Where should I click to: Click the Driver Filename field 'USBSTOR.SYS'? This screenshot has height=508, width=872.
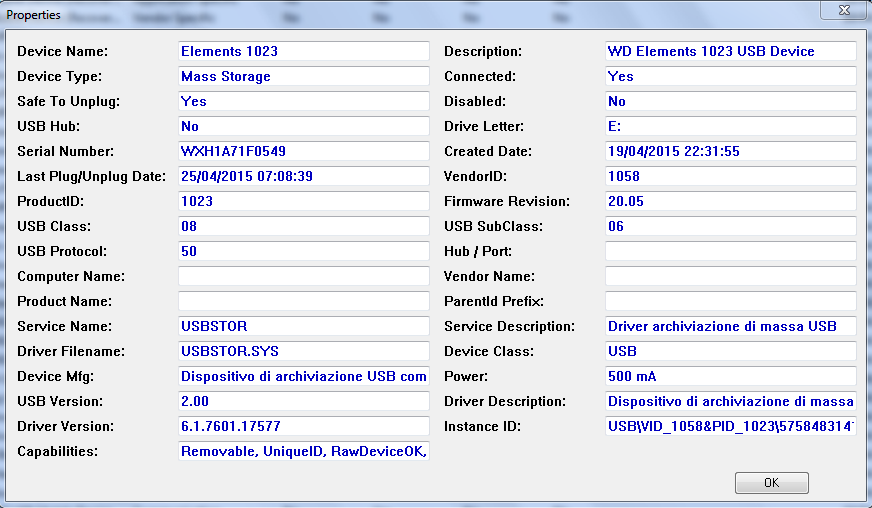coord(304,352)
